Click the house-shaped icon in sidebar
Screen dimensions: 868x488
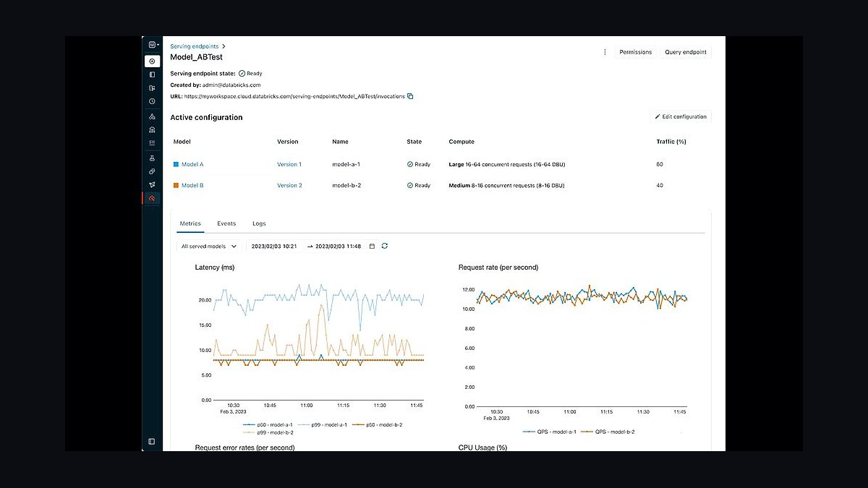point(152,129)
